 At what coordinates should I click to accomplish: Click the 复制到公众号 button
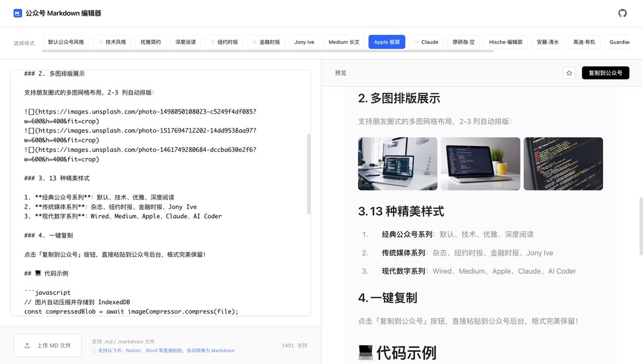[605, 73]
